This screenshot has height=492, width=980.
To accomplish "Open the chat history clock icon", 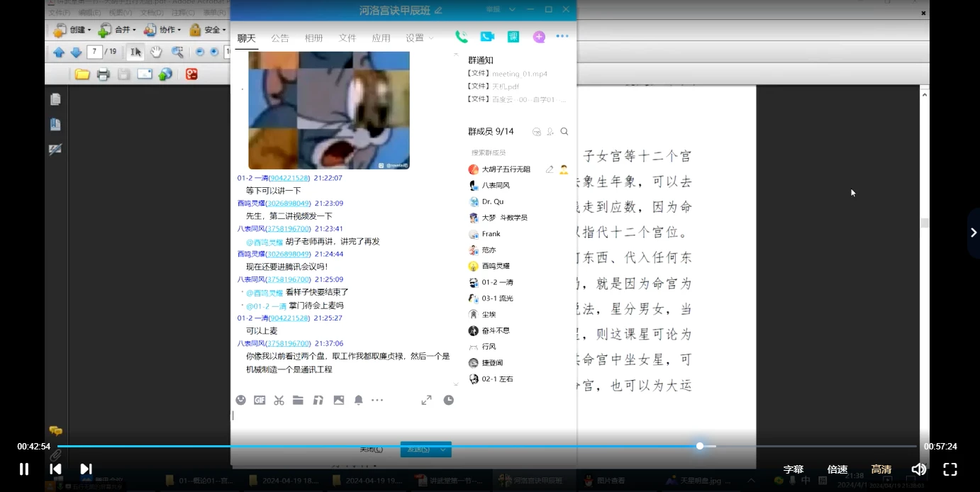I will tap(449, 400).
